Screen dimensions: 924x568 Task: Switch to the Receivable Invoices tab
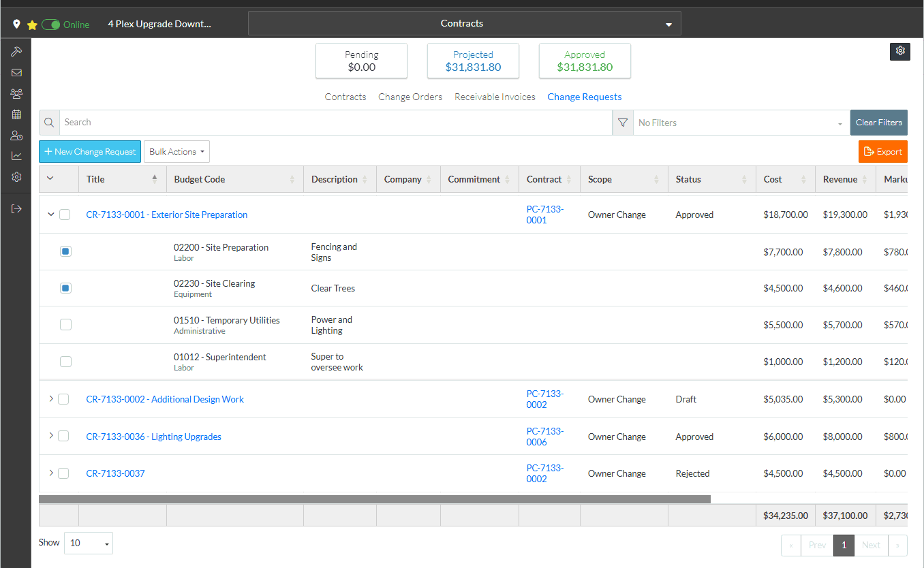coord(495,97)
